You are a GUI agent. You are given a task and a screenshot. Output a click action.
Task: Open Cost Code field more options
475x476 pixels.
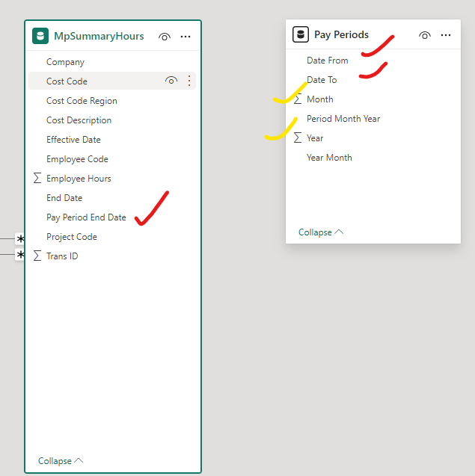189,81
